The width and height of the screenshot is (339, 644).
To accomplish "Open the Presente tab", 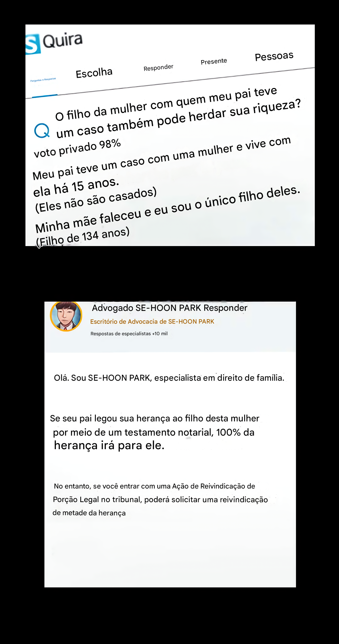I will point(214,61).
